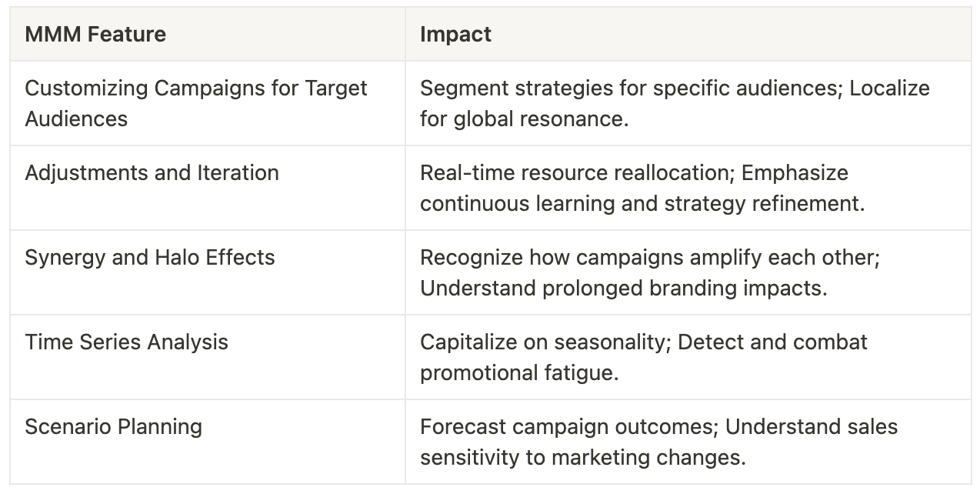Click the text 'Understand prolonged branding impacts'
Viewport: 980px width, 494px height.
623,288
